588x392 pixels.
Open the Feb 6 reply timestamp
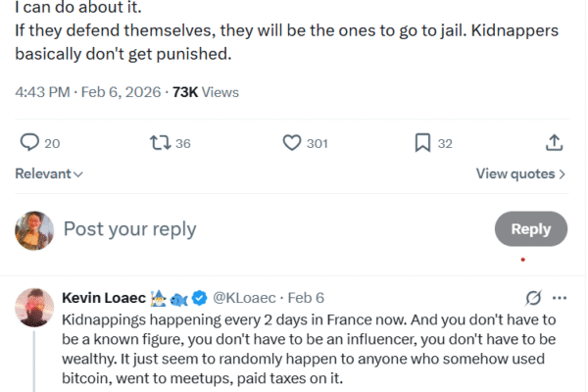pos(307,297)
